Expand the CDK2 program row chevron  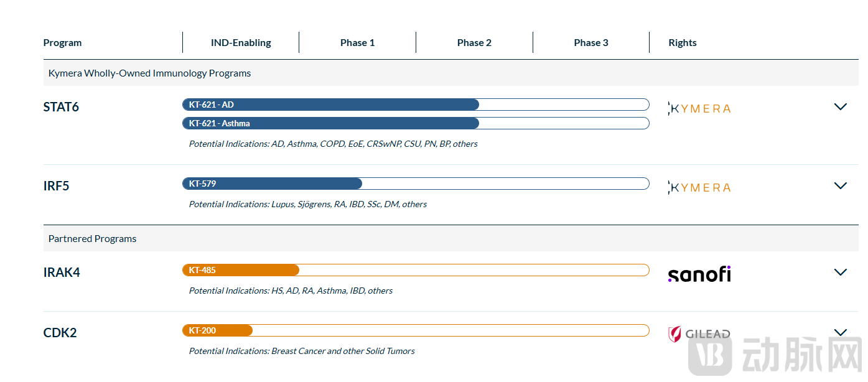tap(840, 333)
